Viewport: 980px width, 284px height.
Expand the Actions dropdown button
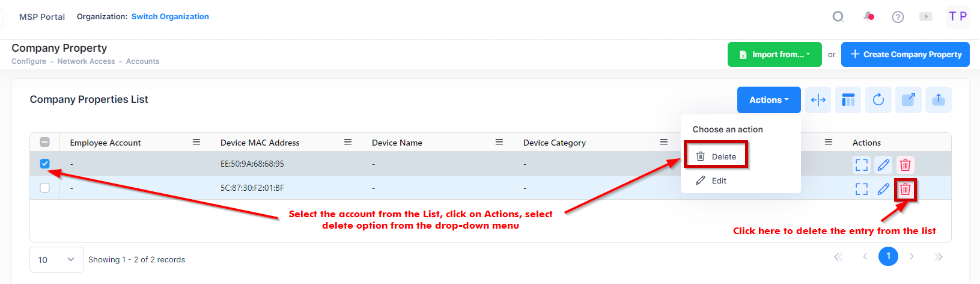click(768, 100)
